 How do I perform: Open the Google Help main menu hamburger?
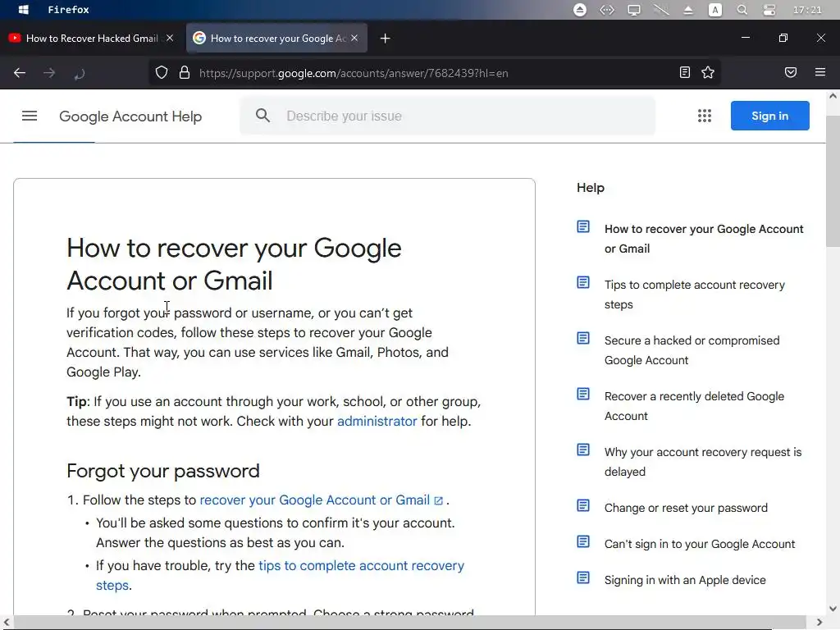[x=30, y=116]
